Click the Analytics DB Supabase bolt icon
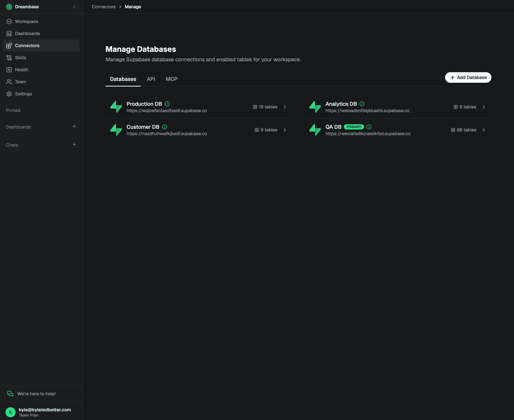The height and width of the screenshot is (420, 514). (x=315, y=107)
